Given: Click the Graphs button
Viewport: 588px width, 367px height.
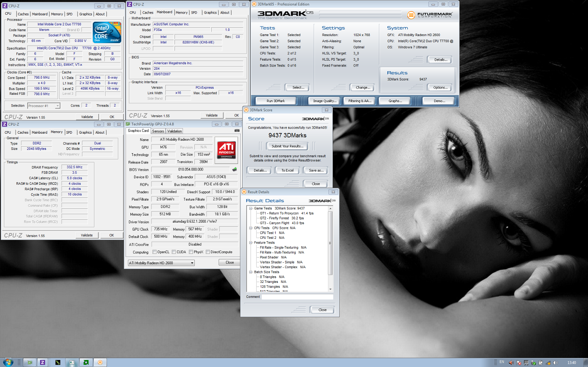Looking at the screenshot, I should 395,101.
